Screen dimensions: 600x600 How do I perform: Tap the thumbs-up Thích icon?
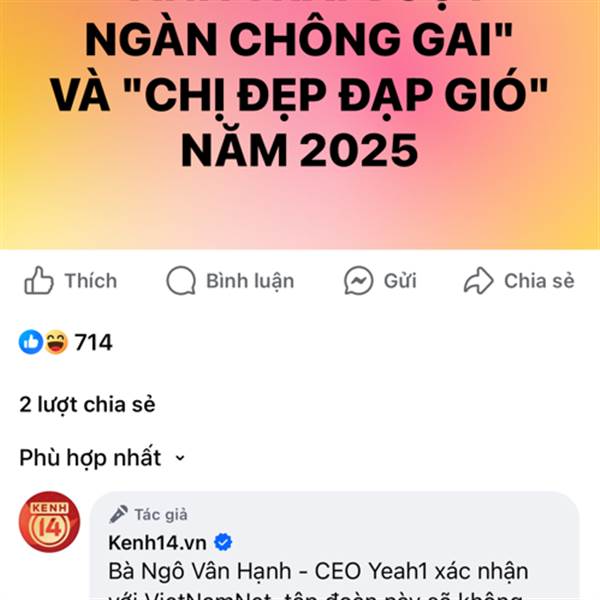coord(39,280)
